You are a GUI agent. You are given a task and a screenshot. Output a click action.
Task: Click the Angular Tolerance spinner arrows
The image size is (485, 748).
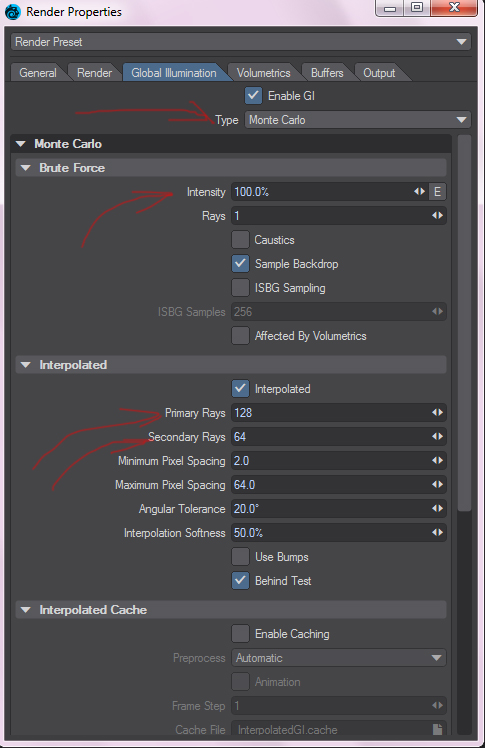[x=437, y=508]
